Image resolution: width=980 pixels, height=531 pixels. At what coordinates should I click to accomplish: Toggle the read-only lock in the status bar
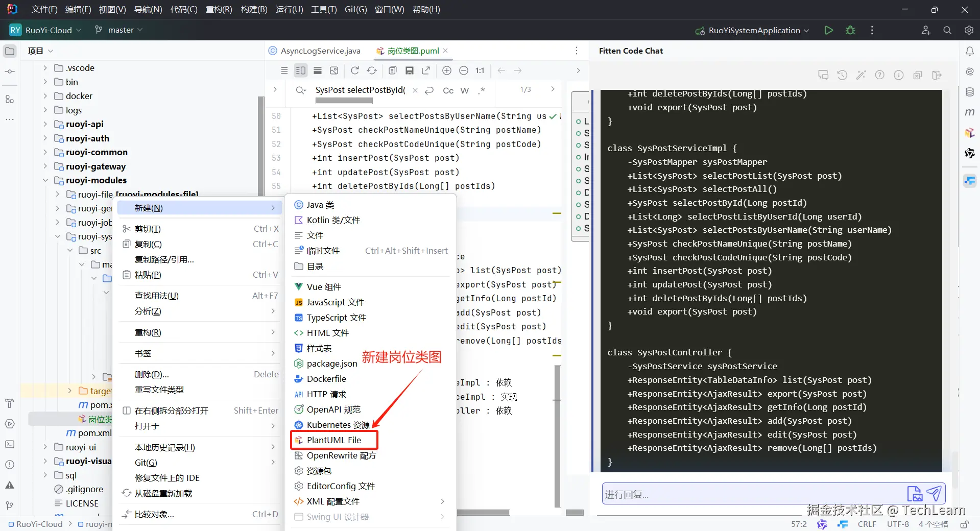click(965, 524)
